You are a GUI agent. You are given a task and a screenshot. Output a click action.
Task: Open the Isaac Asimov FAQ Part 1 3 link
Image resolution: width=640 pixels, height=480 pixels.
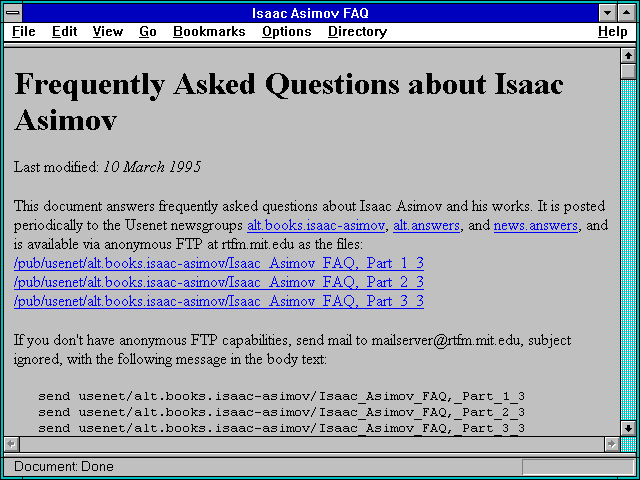(219, 263)
